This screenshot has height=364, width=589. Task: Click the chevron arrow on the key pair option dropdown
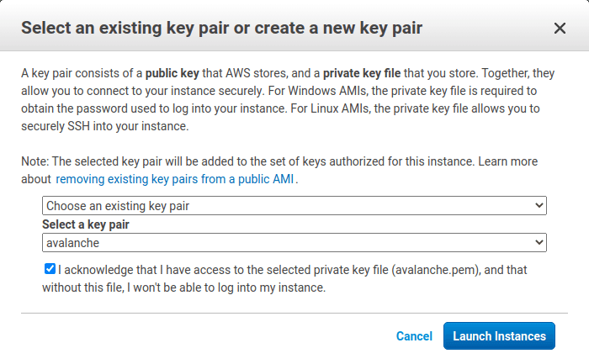click(x=539, y=206)
